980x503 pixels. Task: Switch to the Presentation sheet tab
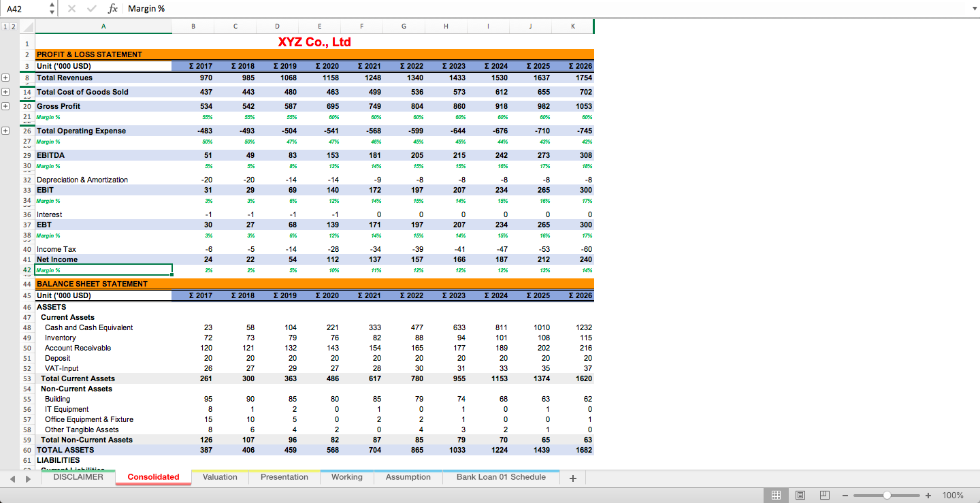pyautogui.click(x=284, y=477)
